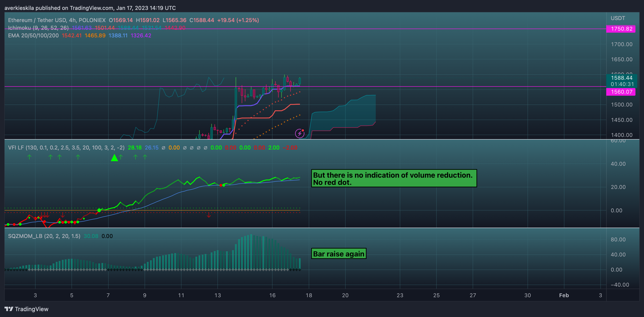
Task: Click date 16 on the time axis
Action: pyautogui.click(x=272, y=295)
